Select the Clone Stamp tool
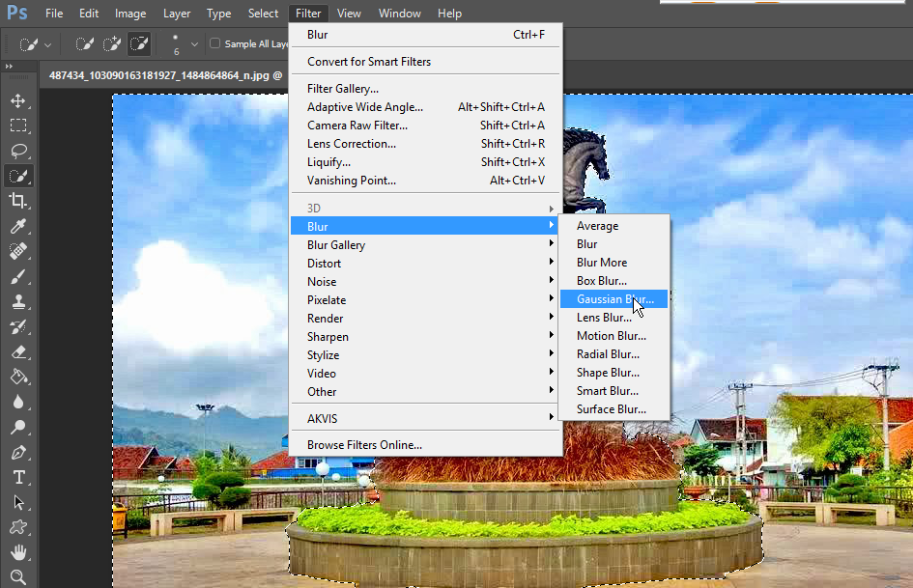913x588 pixels. tap(19, 300)
